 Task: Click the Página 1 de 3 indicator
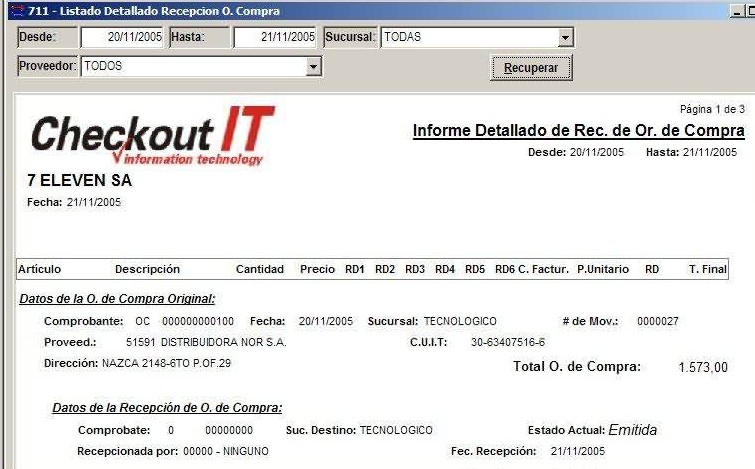[x=712, y=108]
